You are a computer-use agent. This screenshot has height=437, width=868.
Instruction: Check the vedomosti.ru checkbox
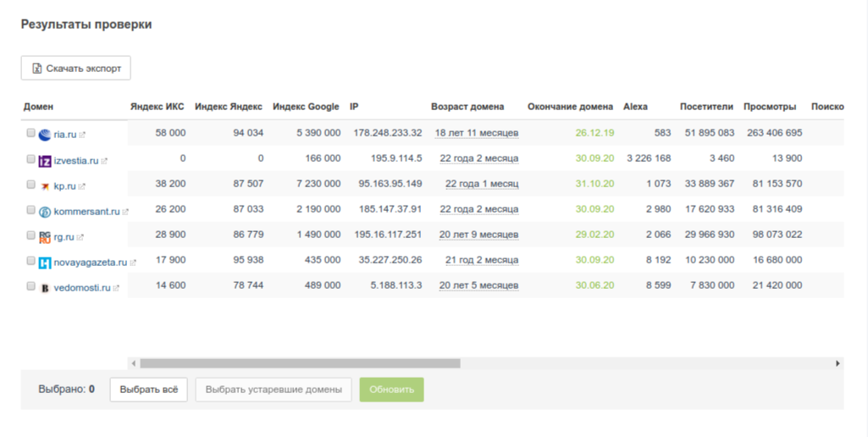31,286
